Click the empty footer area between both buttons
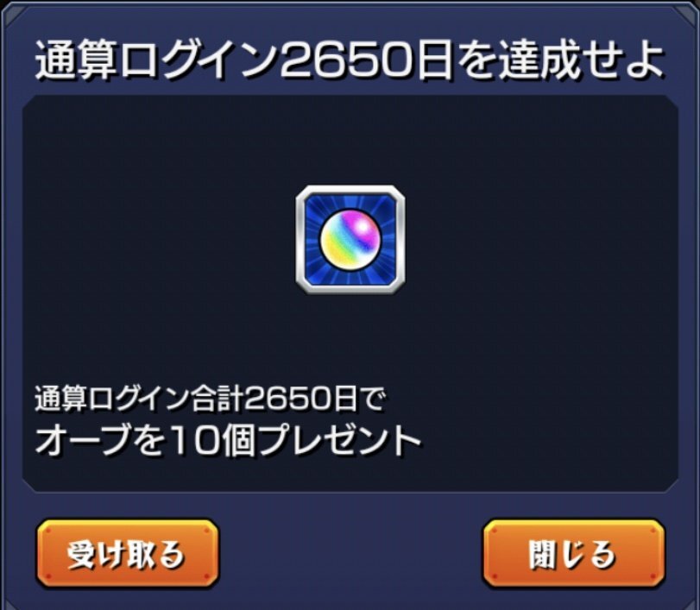Screen dimensions: 700x610 click(x=350, y=553)
